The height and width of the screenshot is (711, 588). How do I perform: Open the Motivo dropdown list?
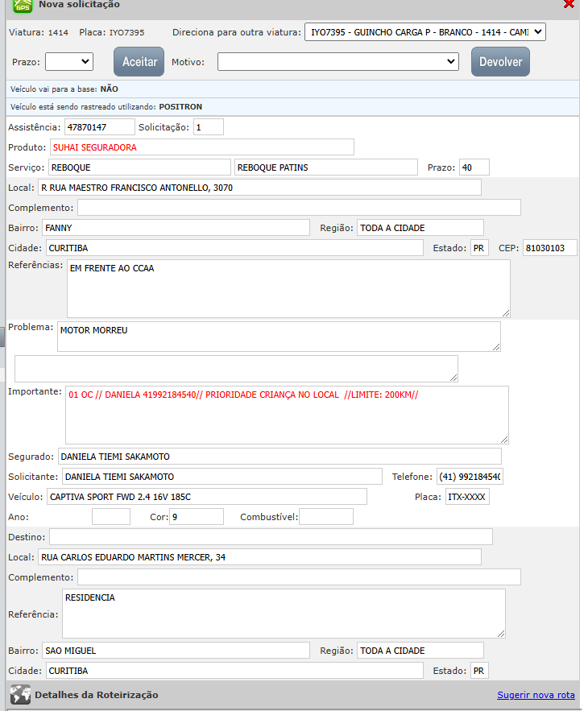(338, 61)
